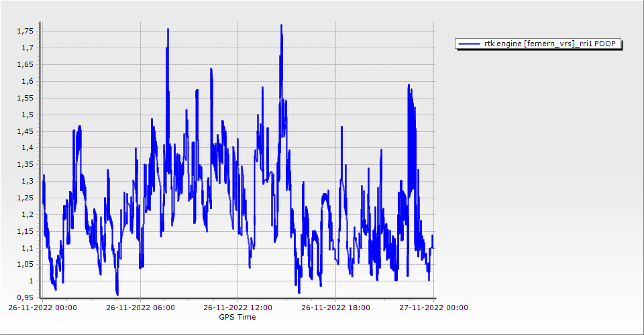Click the 1,35 tick label on the Y axis
The height and width of the screenshot is (335, 644).
[27, 164]
